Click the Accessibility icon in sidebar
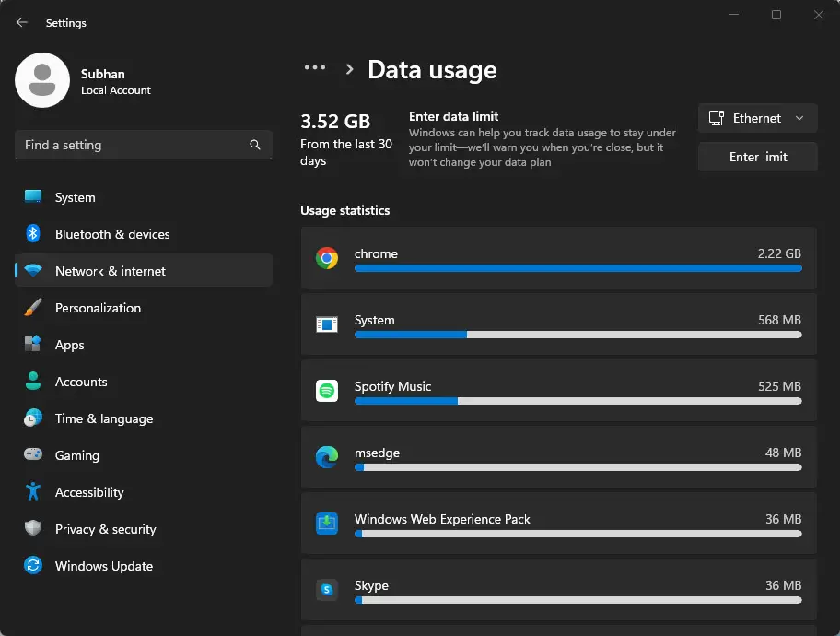The image size is (840, 636). (34, 492)
